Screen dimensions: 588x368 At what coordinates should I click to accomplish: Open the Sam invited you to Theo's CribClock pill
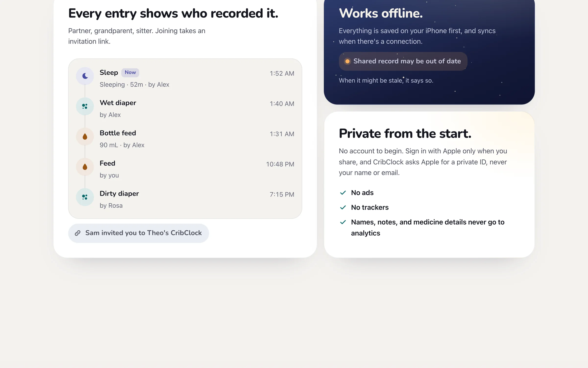tap(139, 233)
